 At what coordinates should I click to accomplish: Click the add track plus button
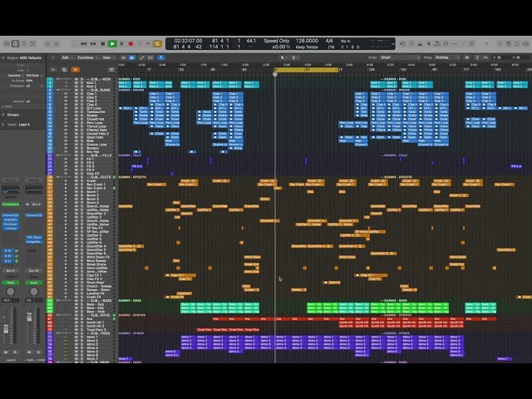[53, 70]
